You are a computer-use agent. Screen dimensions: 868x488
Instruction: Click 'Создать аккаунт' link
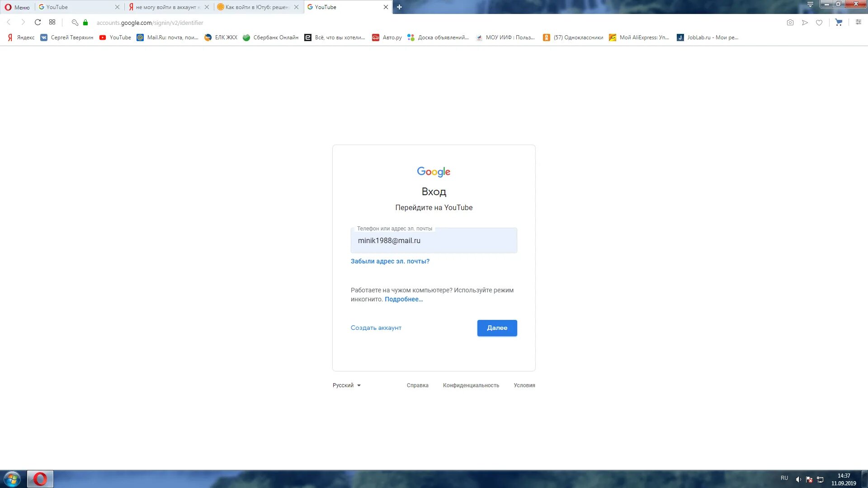(x=376, y=327)
